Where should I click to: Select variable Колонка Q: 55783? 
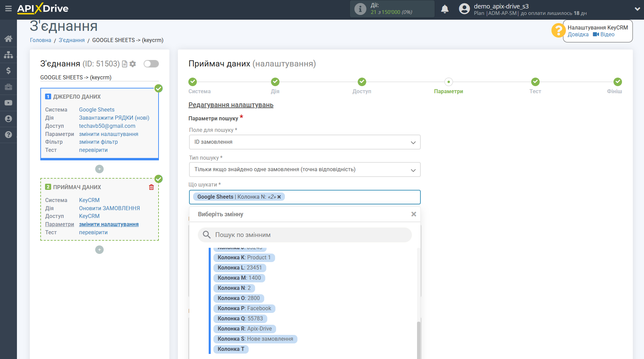[240, 319]
